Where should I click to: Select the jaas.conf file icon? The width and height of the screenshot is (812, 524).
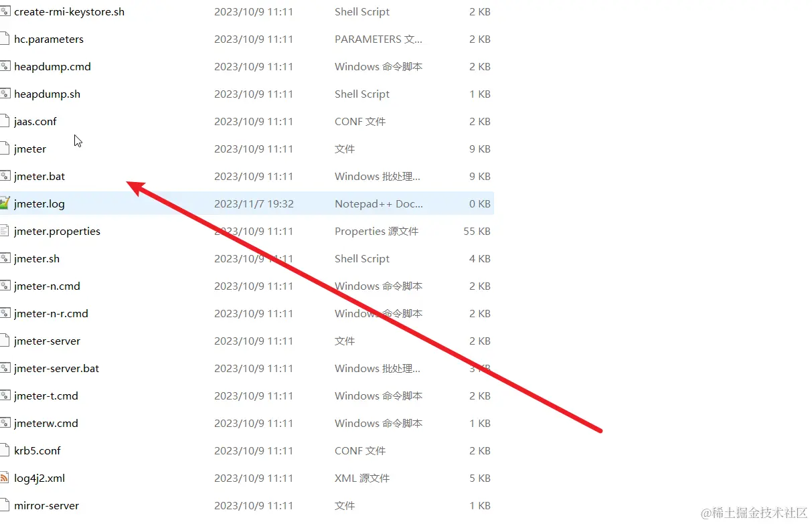pyautogui.click(x=4, y=121)
